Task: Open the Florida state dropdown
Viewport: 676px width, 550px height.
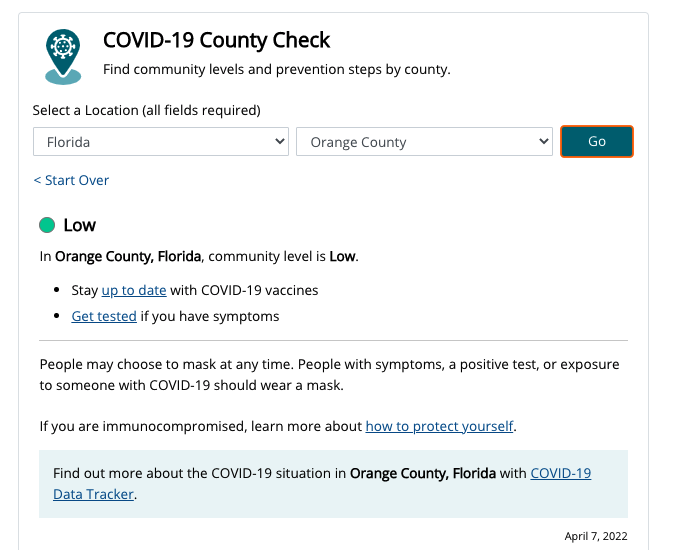Action: (161, 142)
